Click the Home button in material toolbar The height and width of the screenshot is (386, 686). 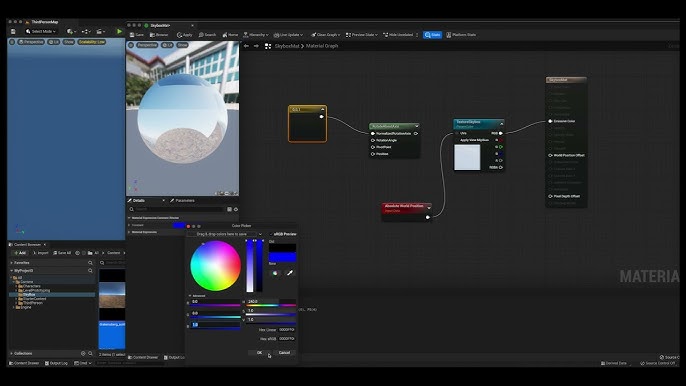tap(230, 35)
